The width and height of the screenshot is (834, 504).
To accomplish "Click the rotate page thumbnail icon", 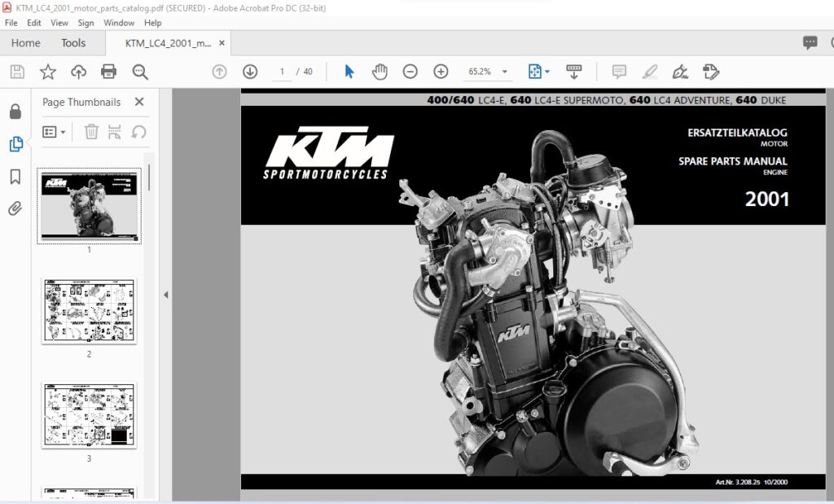I will pos(138,132).
